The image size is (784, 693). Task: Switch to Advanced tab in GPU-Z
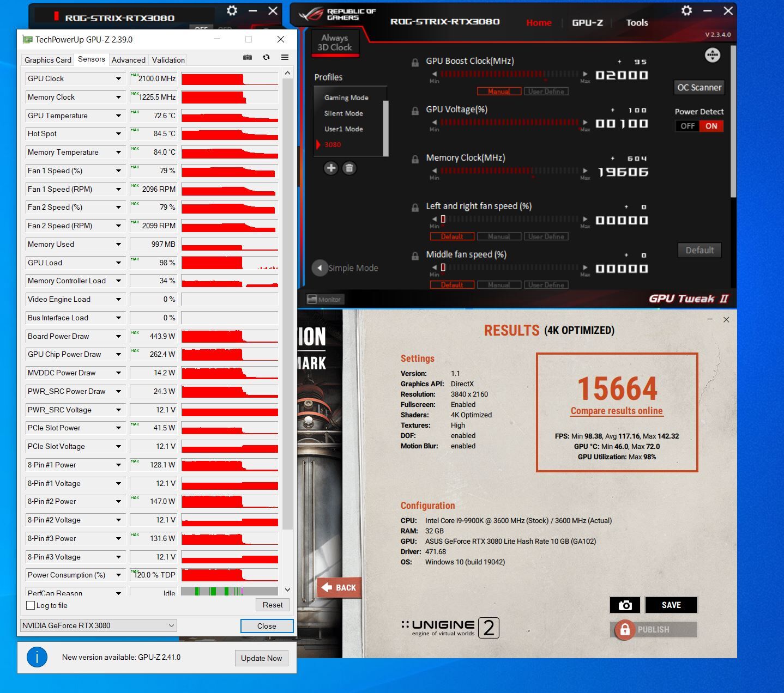[x=129, y=60]
